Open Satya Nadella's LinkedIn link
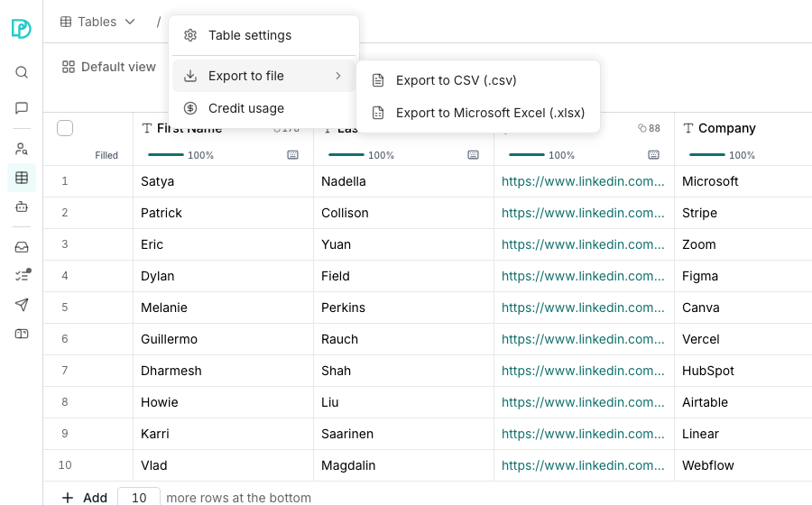Viewport: 812px width, 505px height. [583, 181]
